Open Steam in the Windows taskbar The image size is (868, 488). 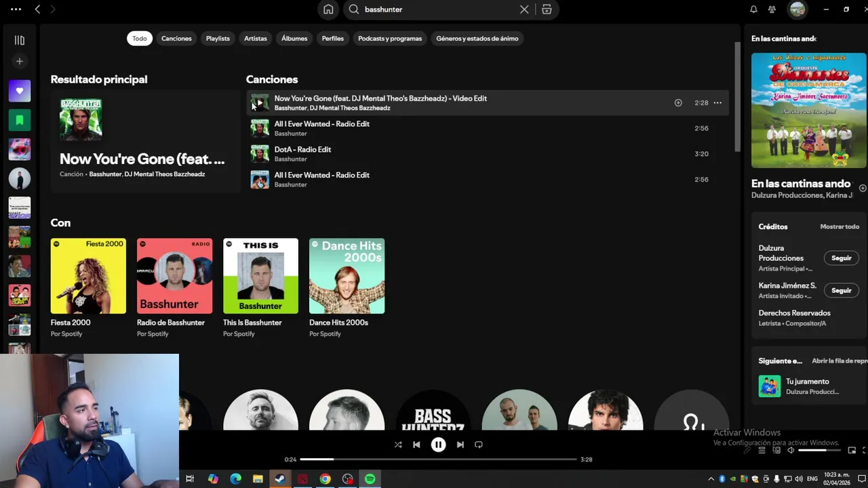click(280, 479)
